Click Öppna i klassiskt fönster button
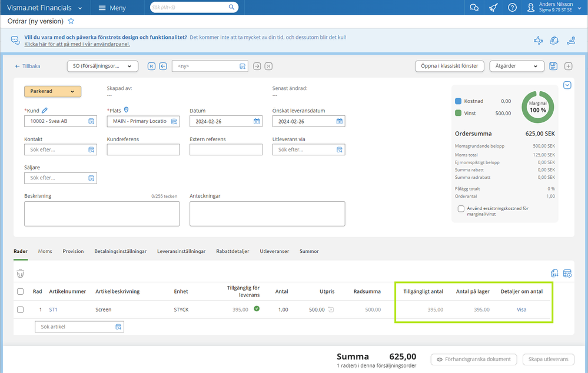 [x=449, y=66]
